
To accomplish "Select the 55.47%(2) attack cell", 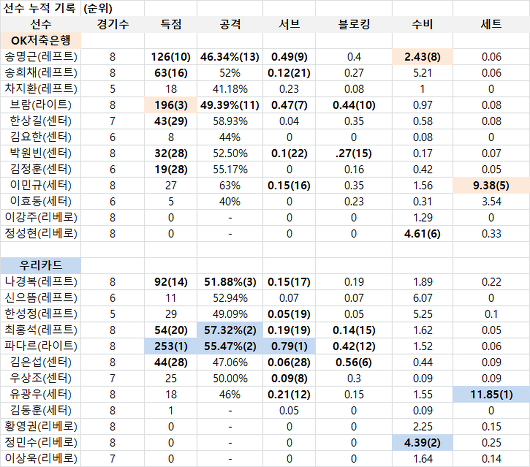I will pyautogui.click(x=230, y=346).
